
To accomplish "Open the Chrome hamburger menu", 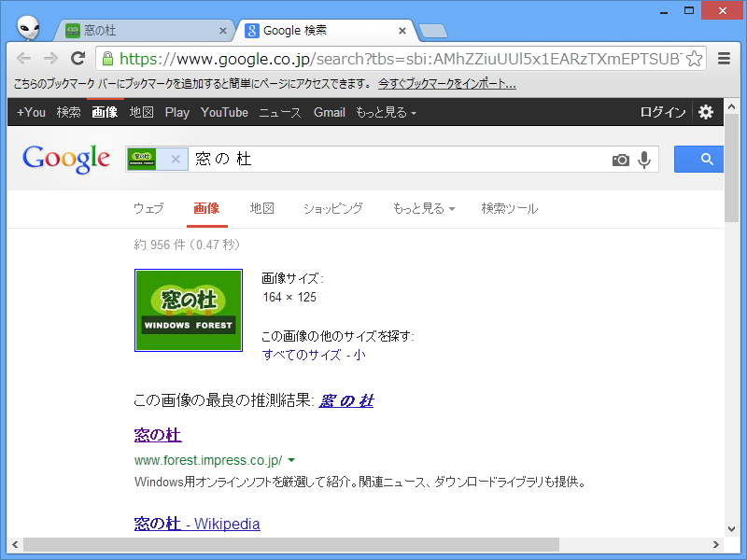I will coord(725,59).
